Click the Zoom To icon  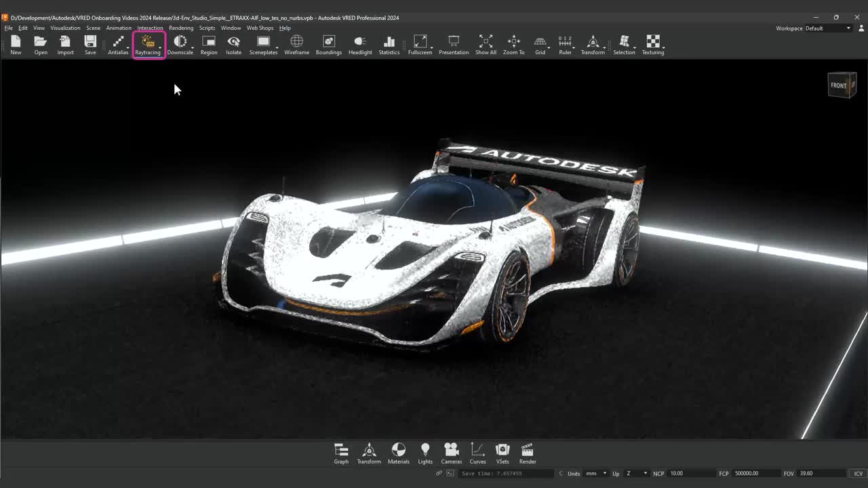[513, 45]
